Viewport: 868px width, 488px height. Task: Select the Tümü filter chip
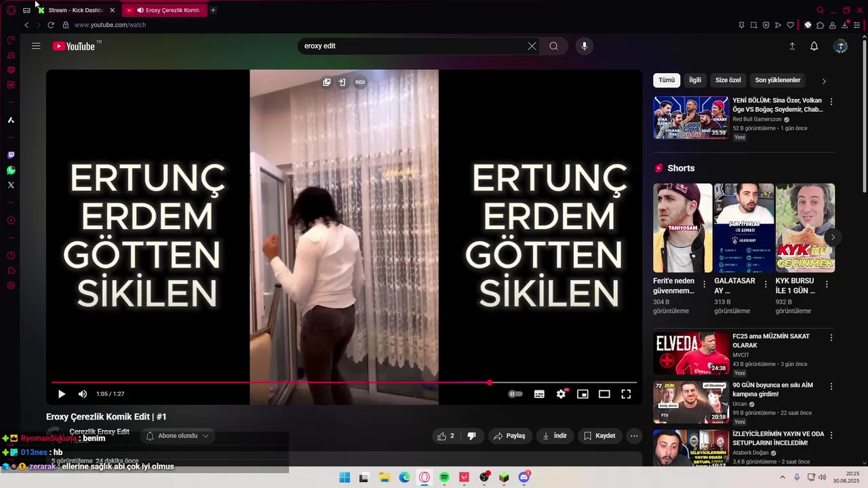coord(667,80)
